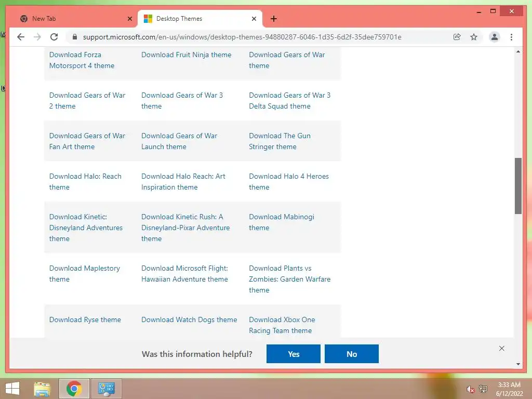Click the forward navigation arrow
532x399 pixels.
pyautogui.click(x=37, y=37)
